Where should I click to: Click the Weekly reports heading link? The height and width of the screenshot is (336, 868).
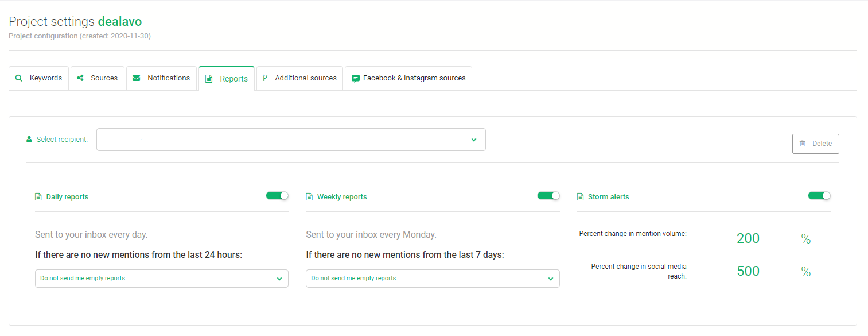[342, 196]
